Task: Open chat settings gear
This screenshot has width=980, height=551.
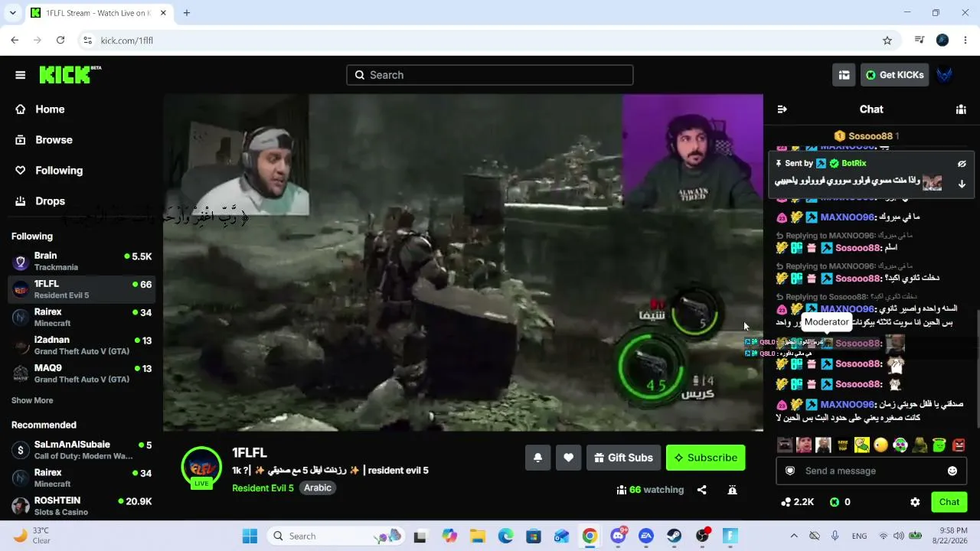Action: (915, 502)
